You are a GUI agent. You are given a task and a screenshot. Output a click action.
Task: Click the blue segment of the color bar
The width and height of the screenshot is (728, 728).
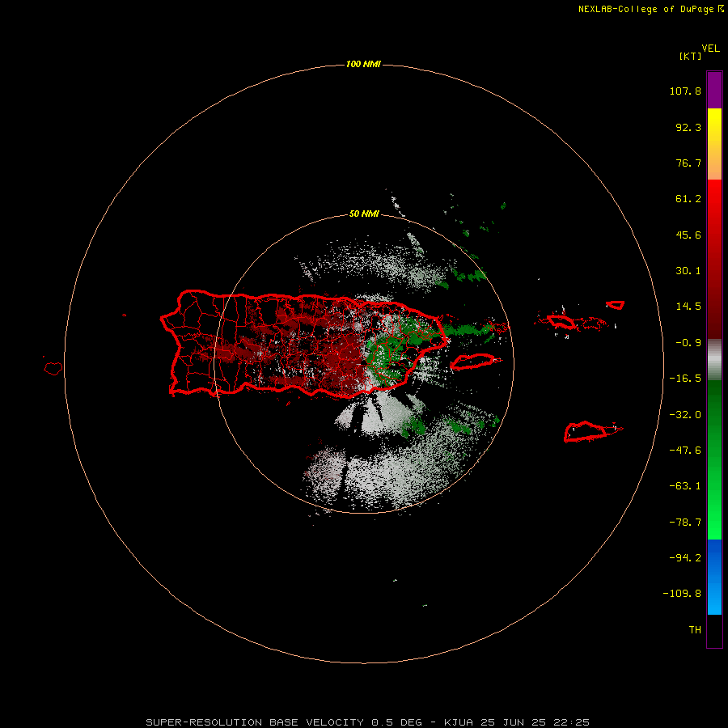click(714, 577)
